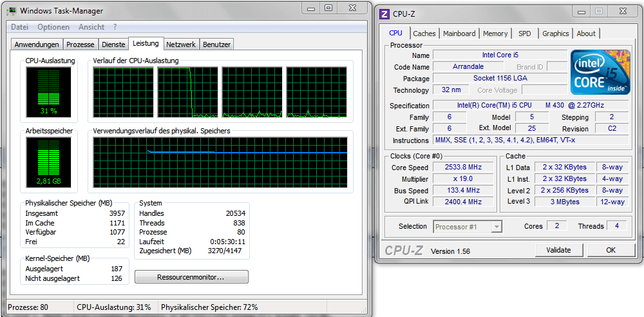This screenshot has height=317, width=644.
Task: Open the Memory tab in CPU-Z
Action: [x=495, y=34]
